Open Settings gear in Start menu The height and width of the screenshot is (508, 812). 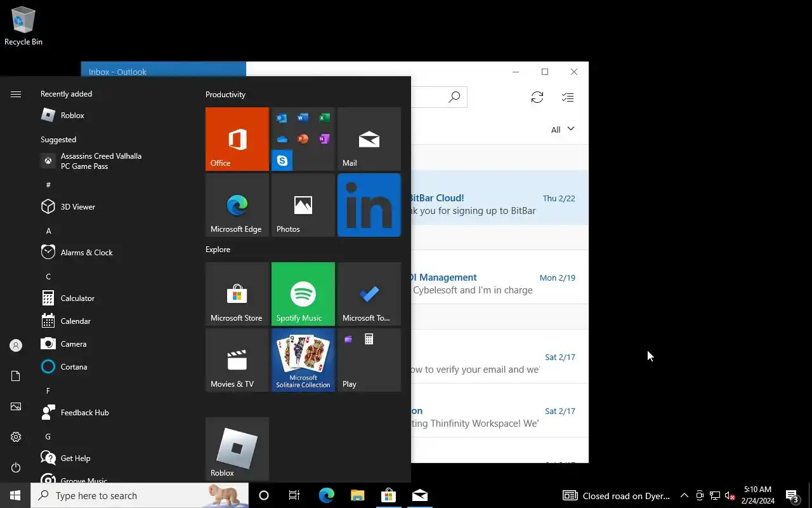(x=16, y=437)
